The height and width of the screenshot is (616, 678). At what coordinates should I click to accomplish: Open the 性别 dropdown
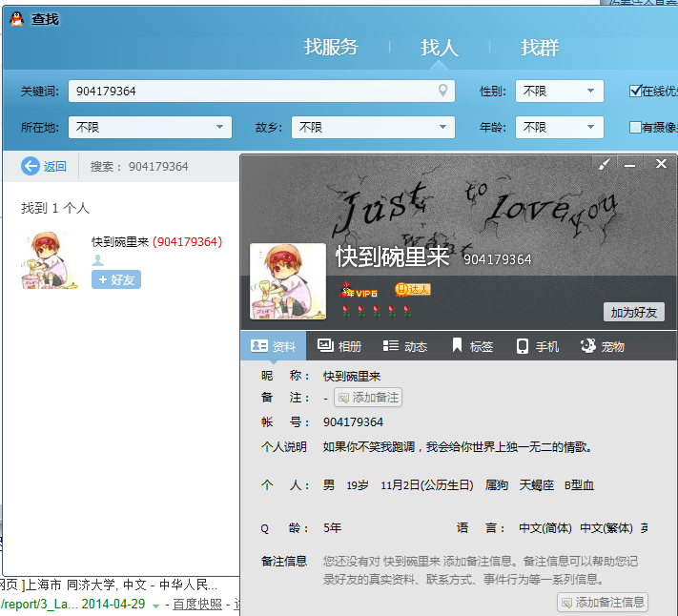pos(560,91)
